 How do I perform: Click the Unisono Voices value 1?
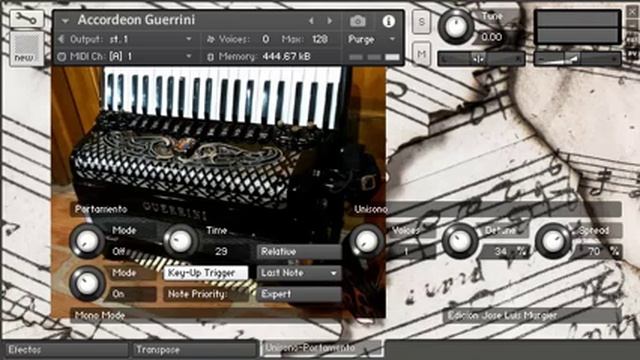point(407,251)
